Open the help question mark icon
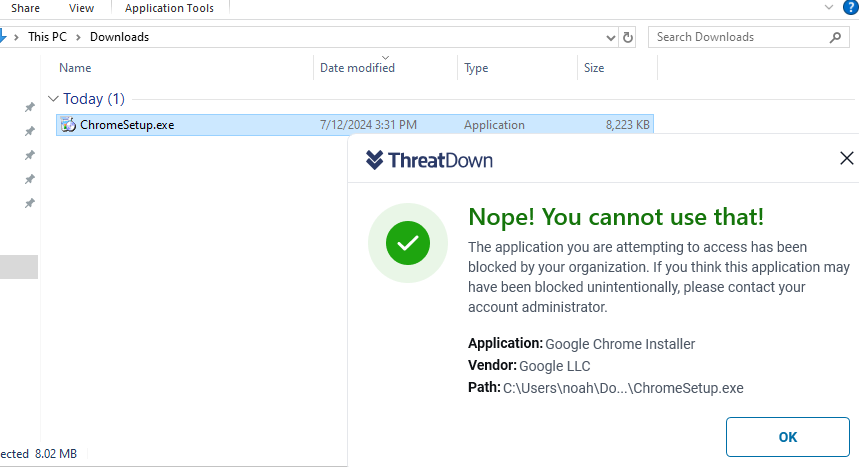Viewport: 859px width, 467px height. pos(851,7)
